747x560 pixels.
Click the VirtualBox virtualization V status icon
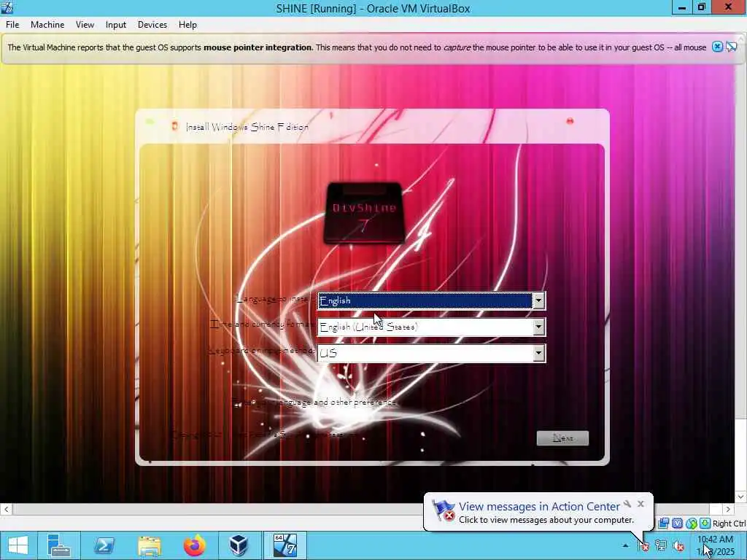pos(677,524)
